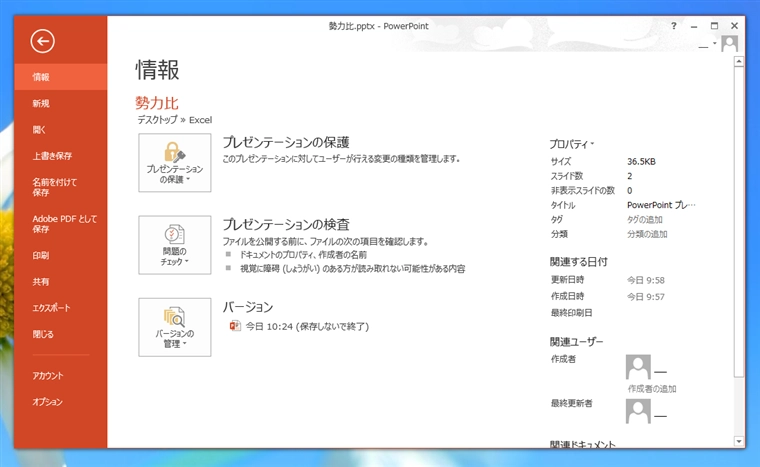Open Manage Versions icon button
Screen dimensions: 760x467
tap(175, 327)
